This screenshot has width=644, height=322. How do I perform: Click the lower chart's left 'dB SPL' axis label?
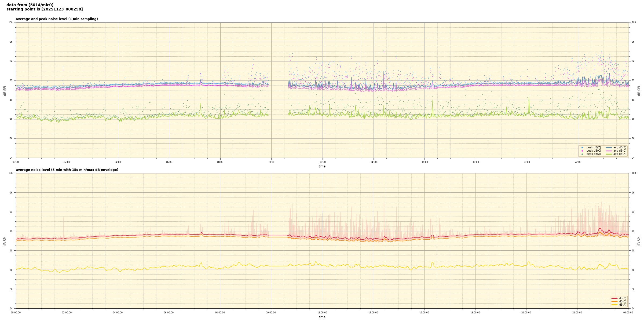pyautogui.click(x=5, y=241)
